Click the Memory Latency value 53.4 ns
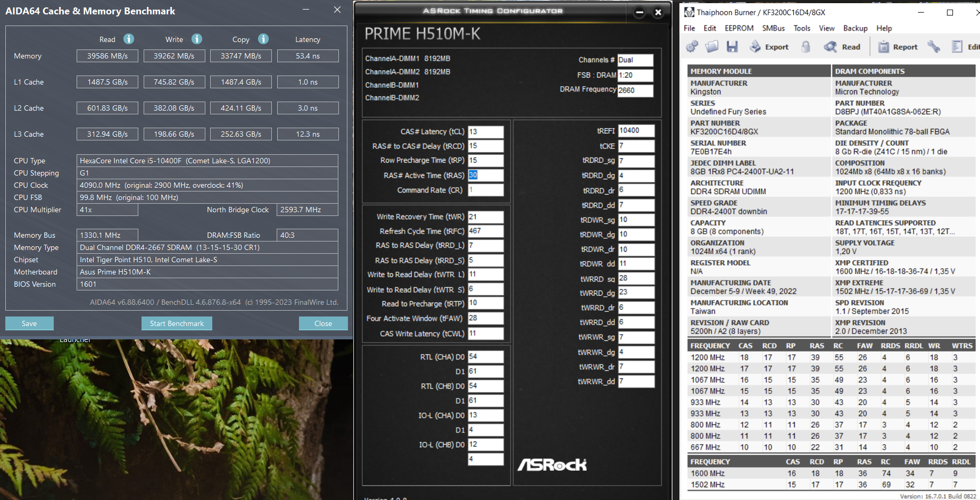980x500 pixels. (308, 56)
